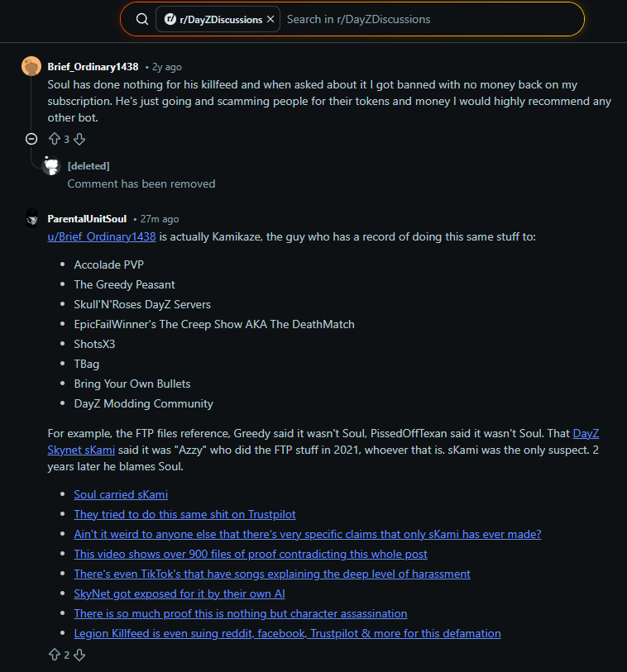Viewport: 627px width, 672px height.
Task: Click the deleted user's avatar
Action: 52,166
